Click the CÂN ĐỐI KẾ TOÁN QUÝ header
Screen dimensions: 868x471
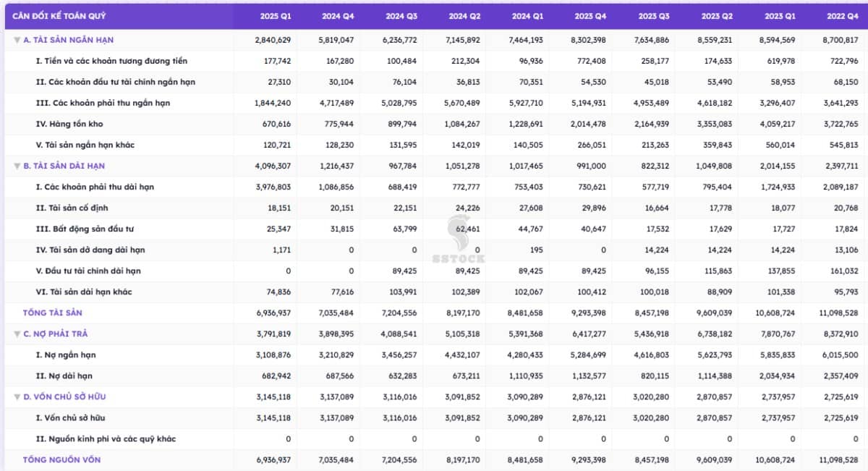(53, 16)
